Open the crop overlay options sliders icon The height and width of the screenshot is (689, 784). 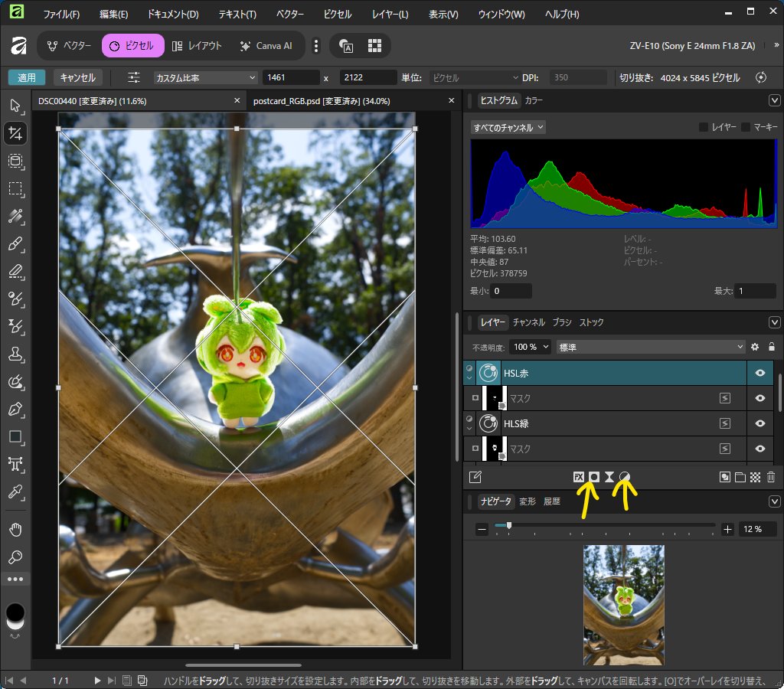[133, 77]
